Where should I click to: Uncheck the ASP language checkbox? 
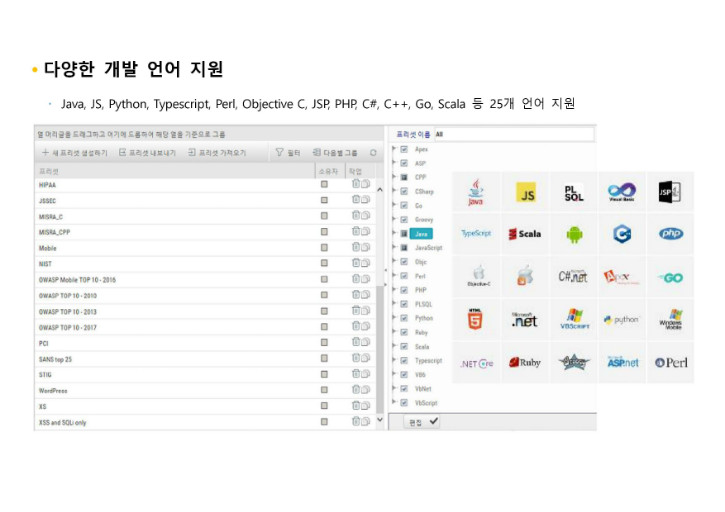pos(404,163)
